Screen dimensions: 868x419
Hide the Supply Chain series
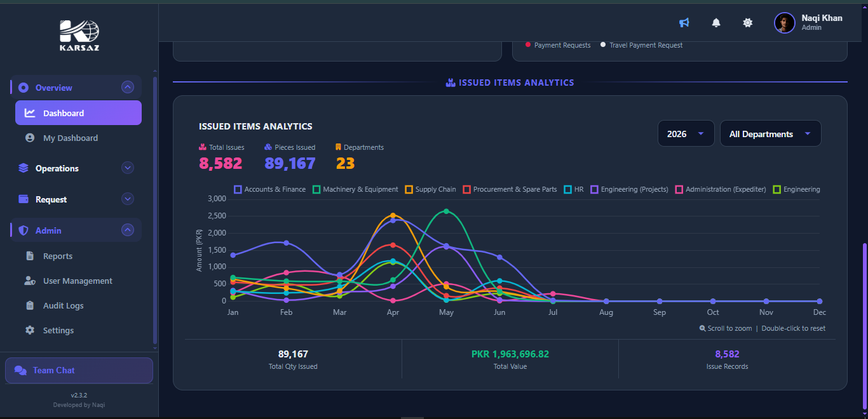pyautogui.click(x=430, y=189)
